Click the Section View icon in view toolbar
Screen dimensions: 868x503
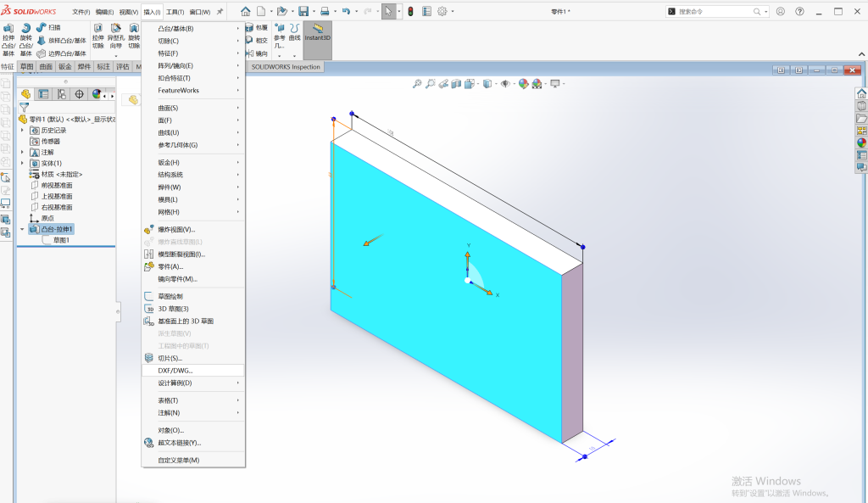pyautogui.click(x=456, y=84)
